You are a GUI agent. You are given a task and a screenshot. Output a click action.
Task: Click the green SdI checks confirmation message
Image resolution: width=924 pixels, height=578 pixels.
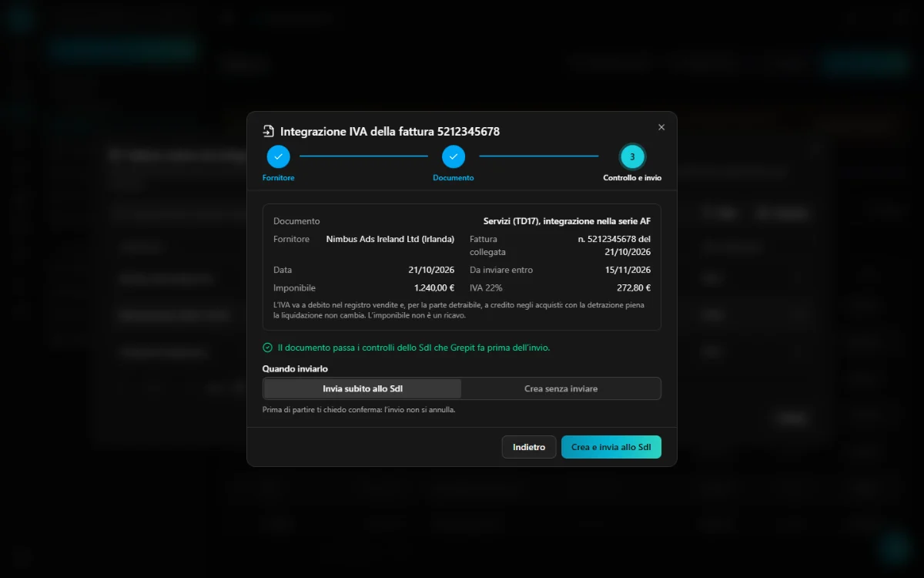click(414, 348)
